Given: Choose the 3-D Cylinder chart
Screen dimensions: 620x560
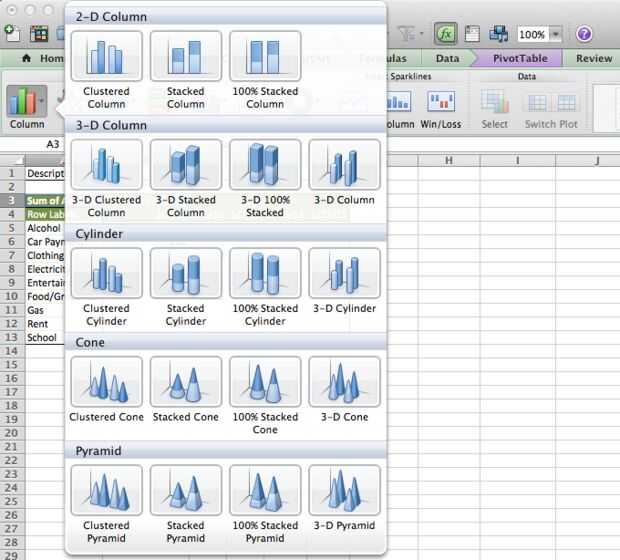Looking at the screenshot, I should click(x=344, y=273).
